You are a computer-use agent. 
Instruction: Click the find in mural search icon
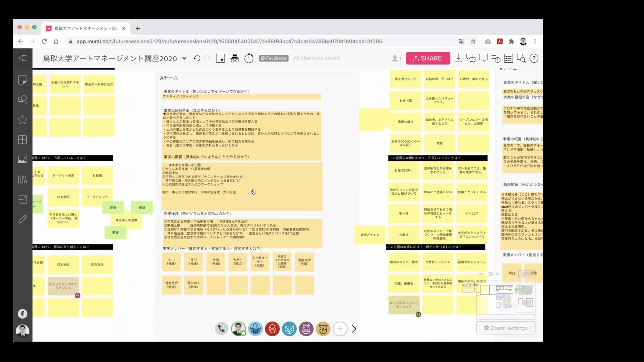click(521, 58)
